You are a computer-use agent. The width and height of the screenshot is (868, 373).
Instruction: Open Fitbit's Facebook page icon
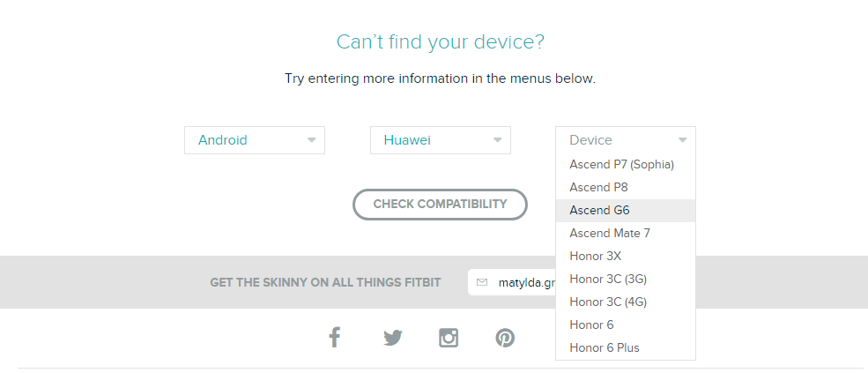pos(334,337)
